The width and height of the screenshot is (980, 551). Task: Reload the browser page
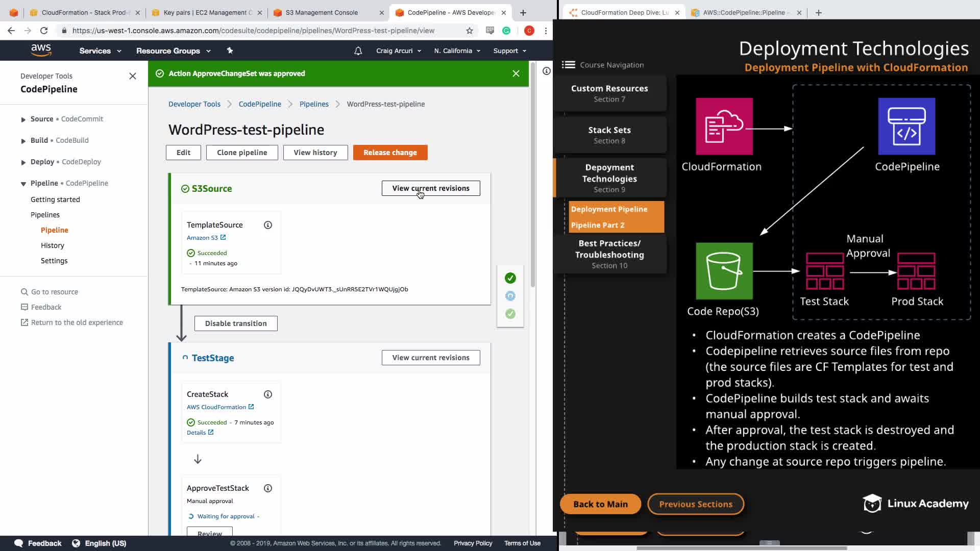tap(44, 31)
